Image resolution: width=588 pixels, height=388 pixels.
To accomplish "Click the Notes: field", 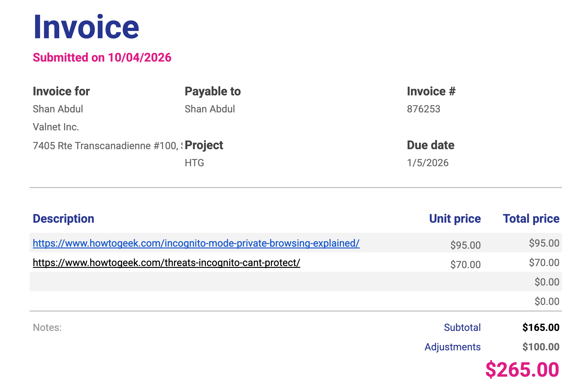I will coord(47,327).
